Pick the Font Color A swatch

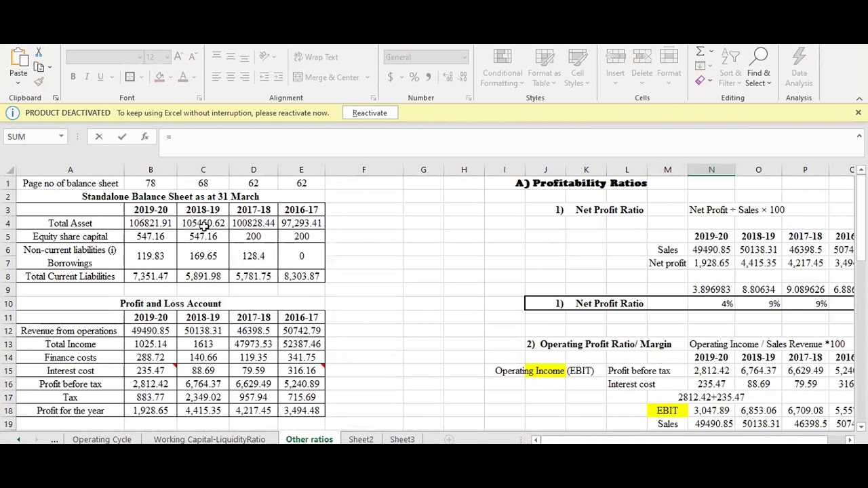[x=182, y=77]
